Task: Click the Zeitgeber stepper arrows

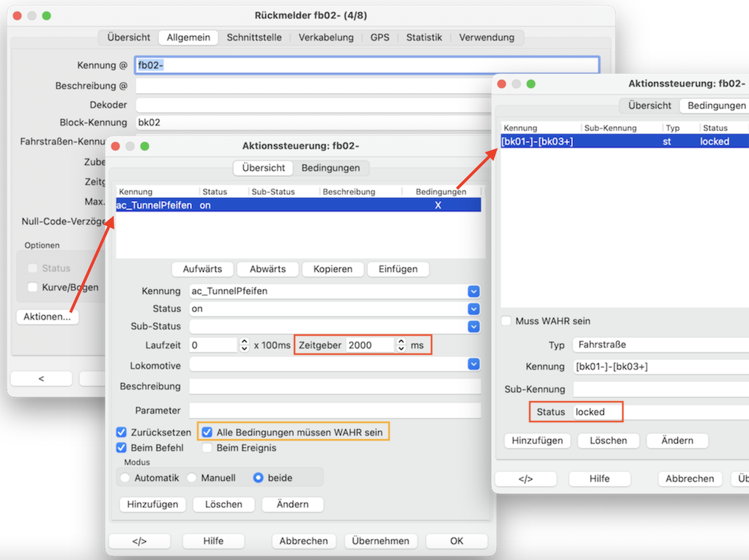Action: pos(400,345)
